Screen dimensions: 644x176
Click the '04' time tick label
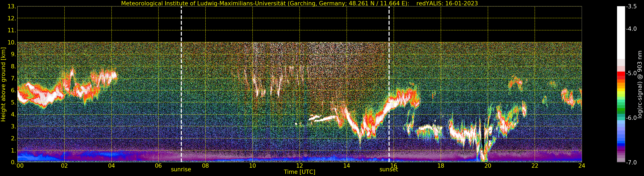[111, 166]
